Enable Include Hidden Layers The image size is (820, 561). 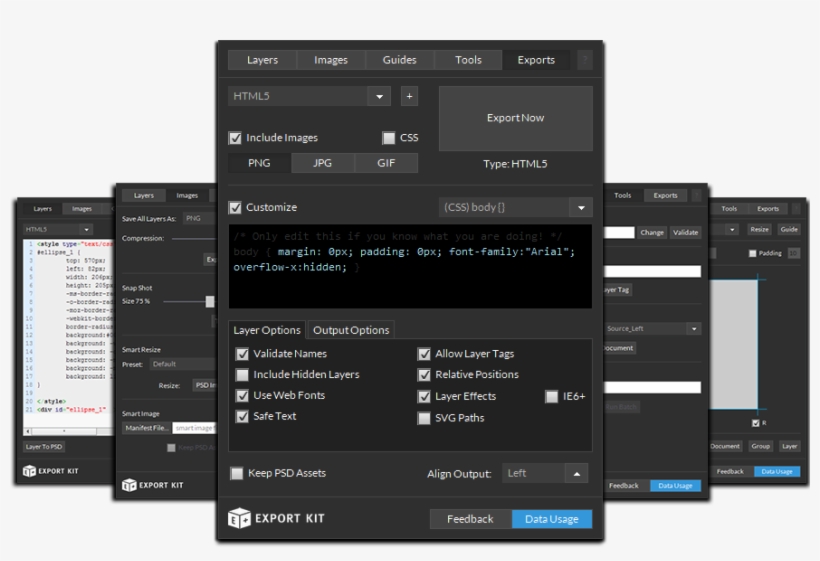[x=242, y=374]
